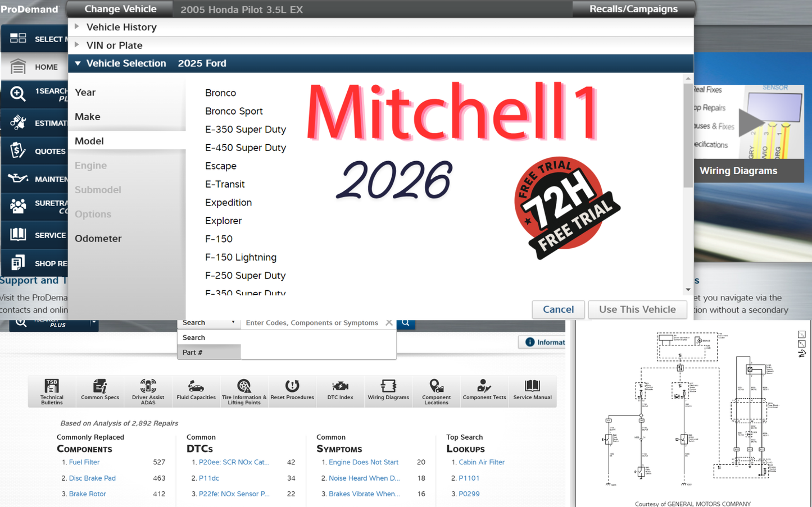812x507 pixels.
Task: Open Wiring Diagrams
Action: click(x=388, y=391)
